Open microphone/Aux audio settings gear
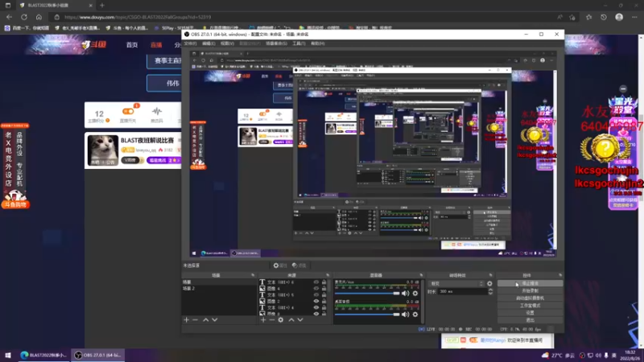This screenshot has height=362, width=644. click(x=415, y=294)
